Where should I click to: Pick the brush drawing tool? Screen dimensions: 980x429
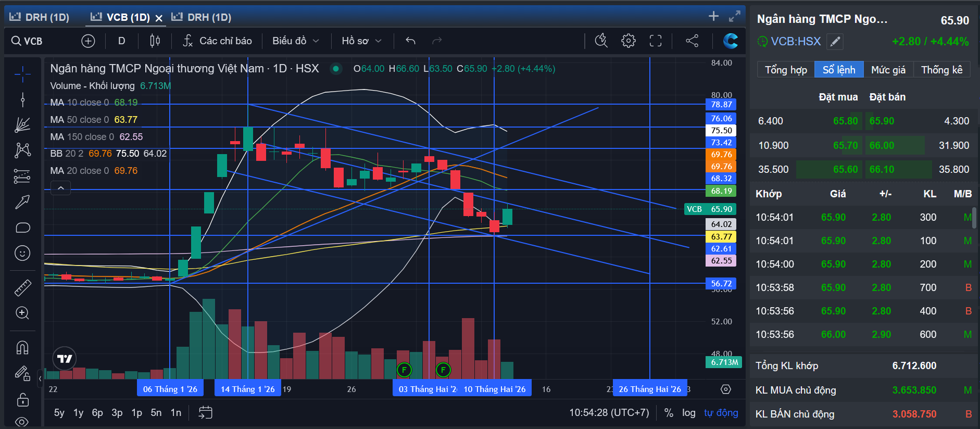click(22, 202)
